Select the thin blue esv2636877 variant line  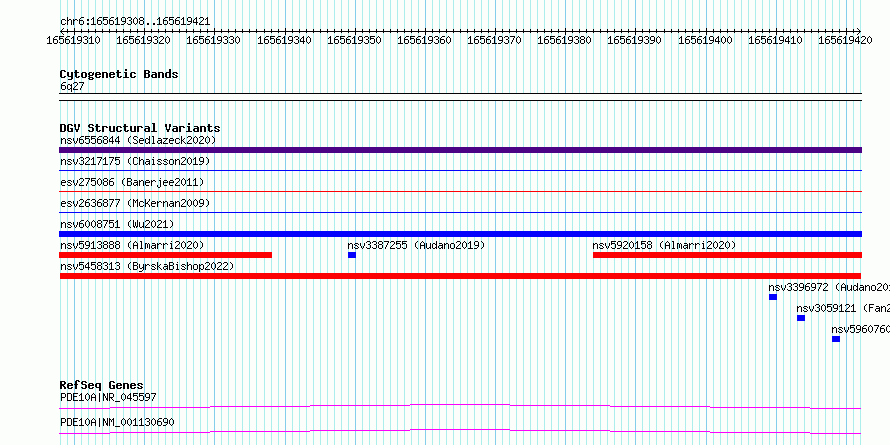click(460, 212)
